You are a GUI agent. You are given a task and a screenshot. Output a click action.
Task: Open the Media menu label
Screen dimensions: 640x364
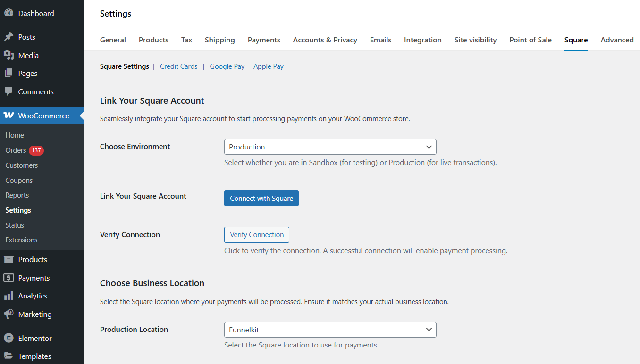(x=28, y=55)
